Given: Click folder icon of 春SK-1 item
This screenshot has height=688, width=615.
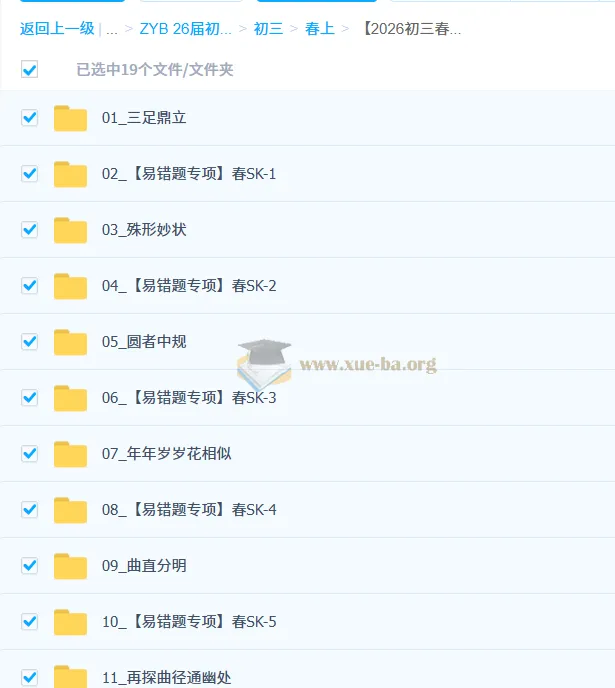Looking at the screenshot, I should coord(70,174).
